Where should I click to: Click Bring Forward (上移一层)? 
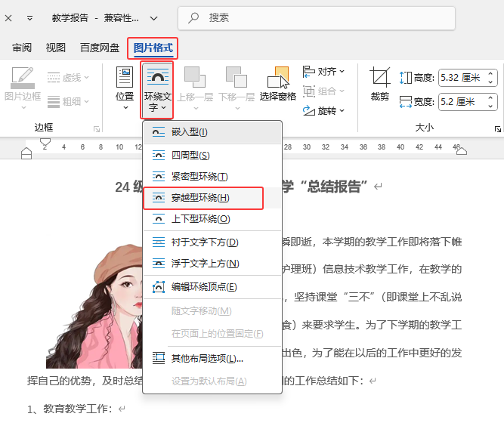click(x=195, y=88)
